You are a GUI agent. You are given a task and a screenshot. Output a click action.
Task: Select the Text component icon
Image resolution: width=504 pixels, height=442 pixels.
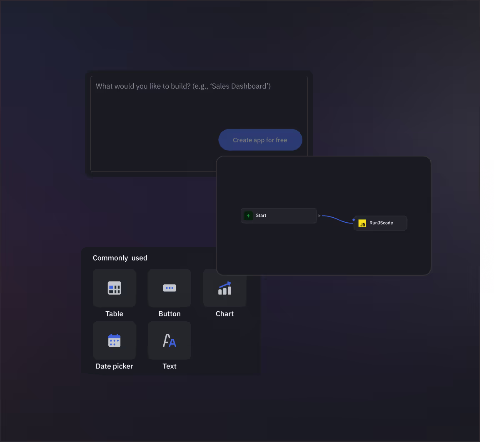coord(170,340)
